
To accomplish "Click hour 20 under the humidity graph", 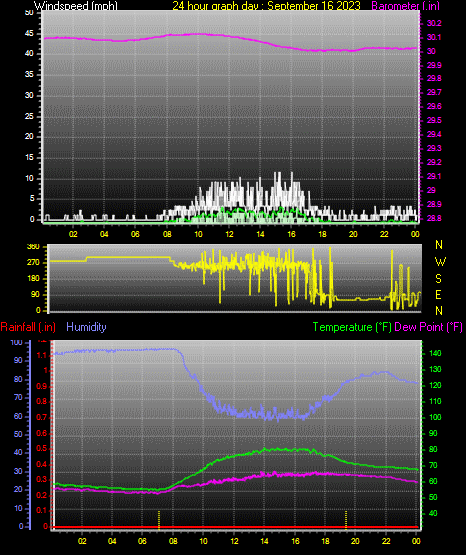I will [355, 541].
